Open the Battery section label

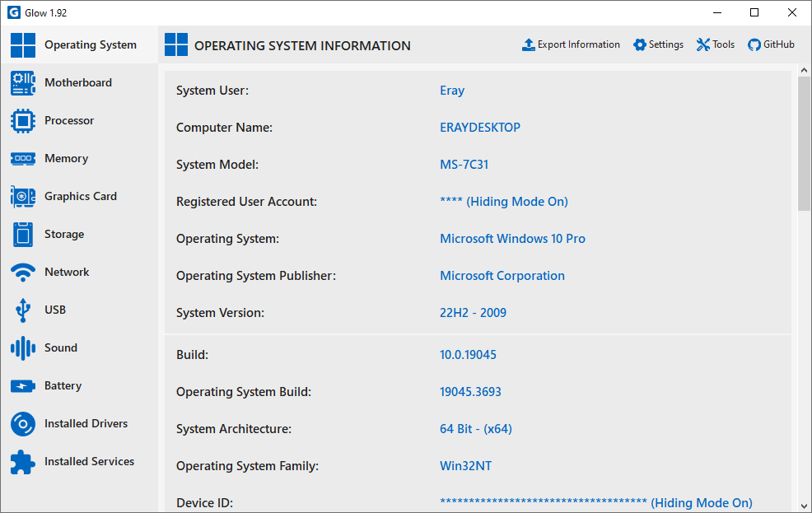63,385
